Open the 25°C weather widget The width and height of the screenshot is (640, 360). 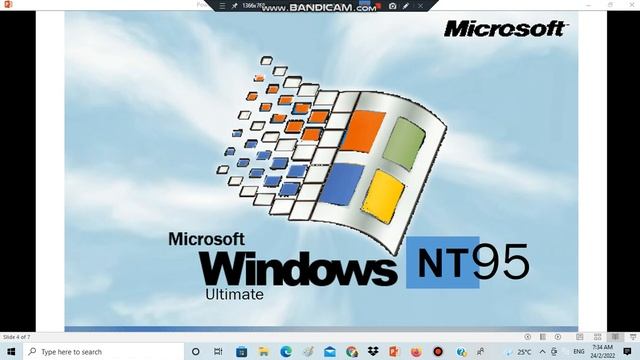[519, 352]
